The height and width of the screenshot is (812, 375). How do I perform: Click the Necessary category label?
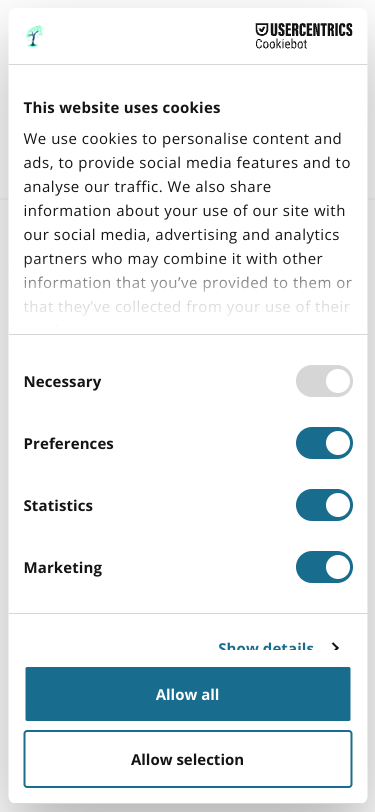[x=62, y=382]
